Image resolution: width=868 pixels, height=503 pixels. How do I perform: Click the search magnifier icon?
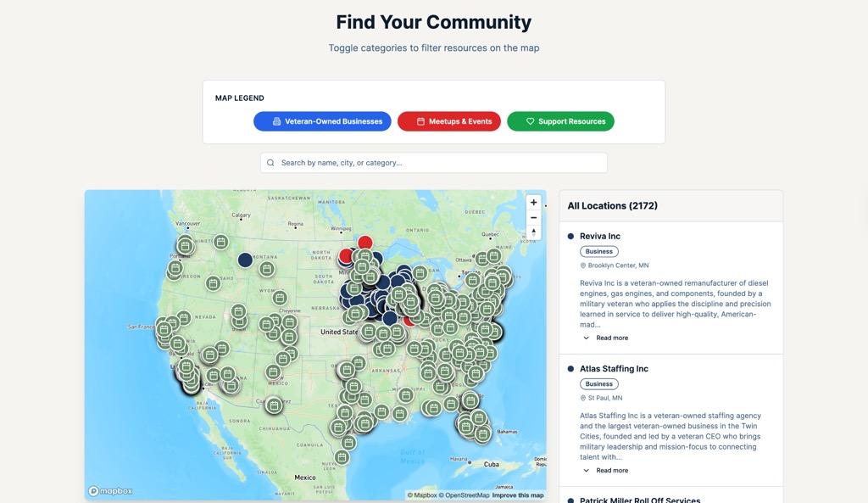[270, 163]
